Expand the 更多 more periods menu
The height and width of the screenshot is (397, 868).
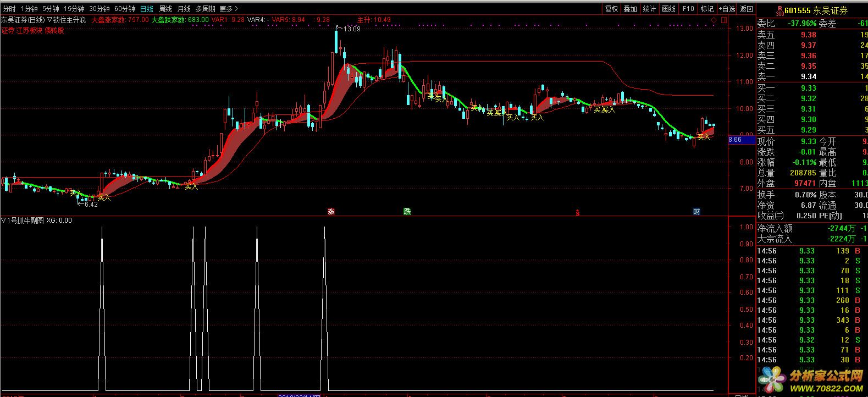click(x=229, y=9)
